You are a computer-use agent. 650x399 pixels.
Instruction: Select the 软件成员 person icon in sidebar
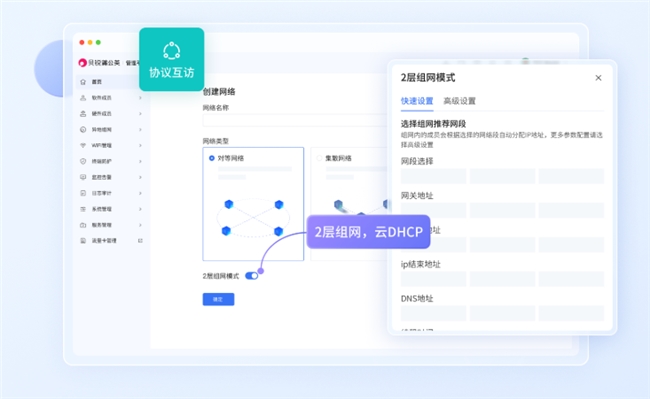click(83, 98)
